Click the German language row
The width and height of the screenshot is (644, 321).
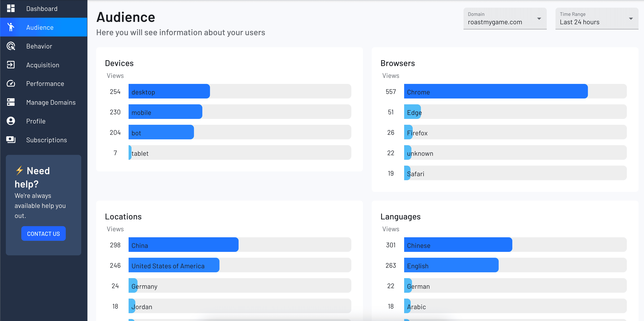pos(515,285)
